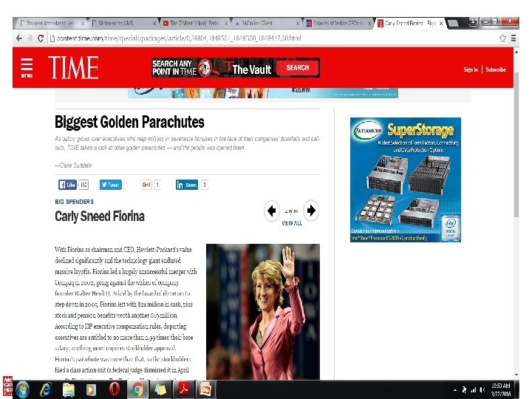Open Windows Media Player taskbar icon
This screenshot has width=532, height=399.
click(91, 389)
